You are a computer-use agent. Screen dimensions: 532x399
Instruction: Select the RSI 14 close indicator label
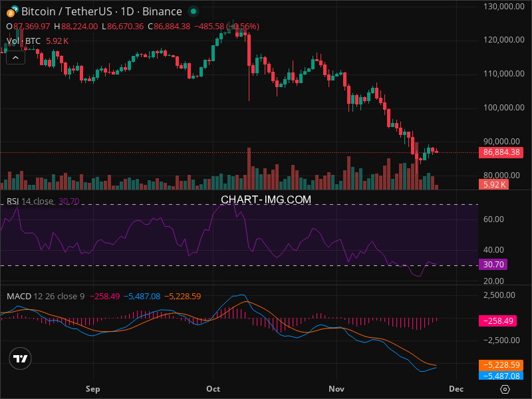pos(30,201)
